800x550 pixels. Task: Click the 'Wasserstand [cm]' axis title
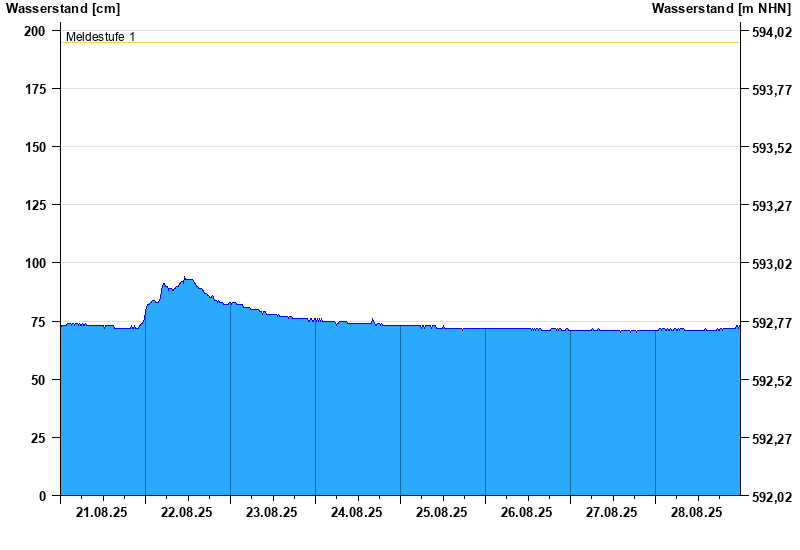62,9
